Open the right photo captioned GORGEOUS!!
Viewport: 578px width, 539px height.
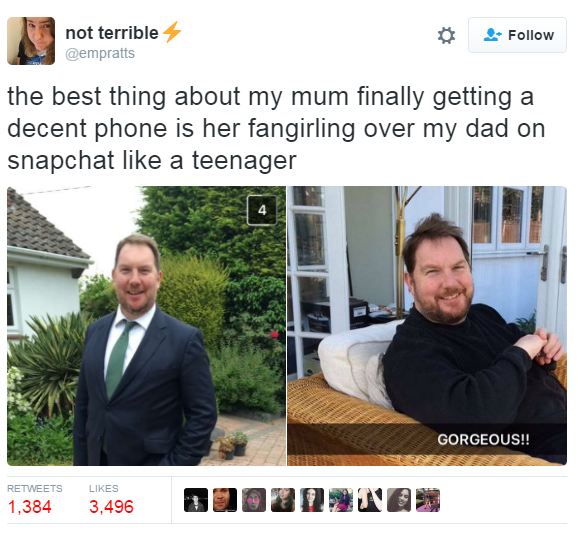click(427, 326)
